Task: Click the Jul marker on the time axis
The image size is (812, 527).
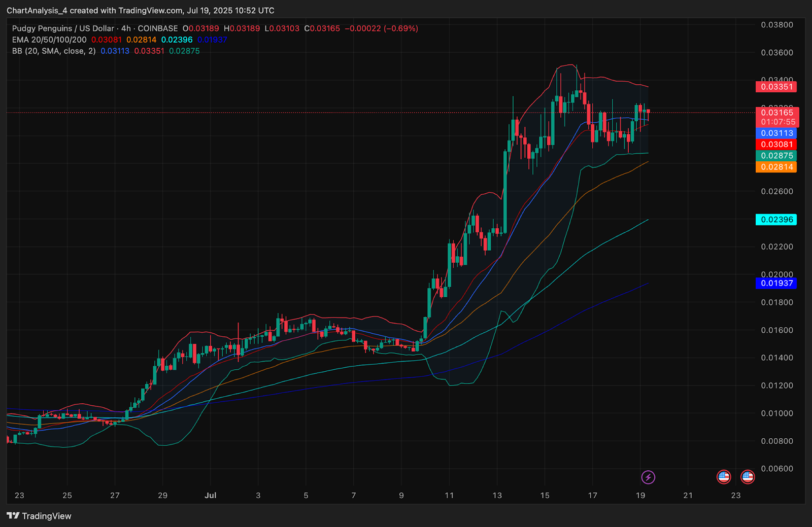Action: 210,496
